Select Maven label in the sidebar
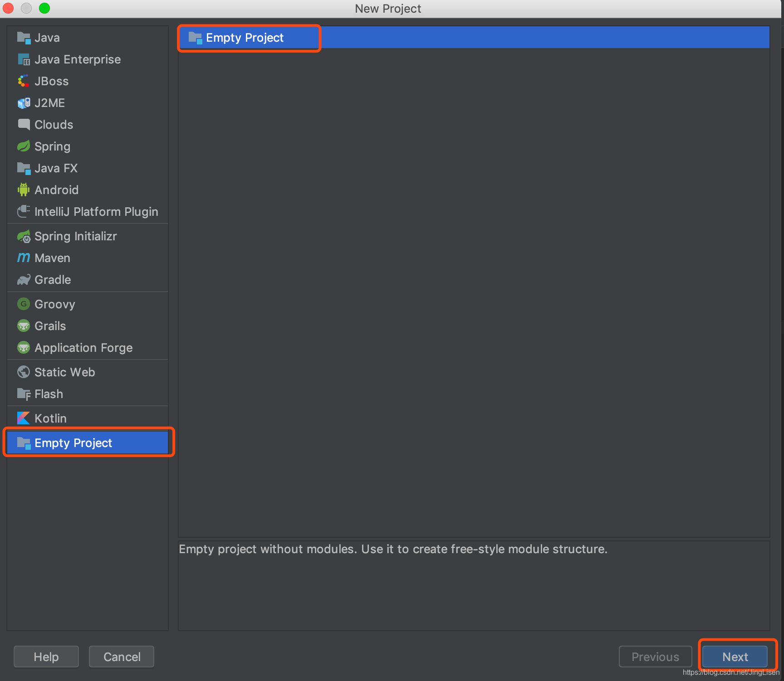 point(53,258)
